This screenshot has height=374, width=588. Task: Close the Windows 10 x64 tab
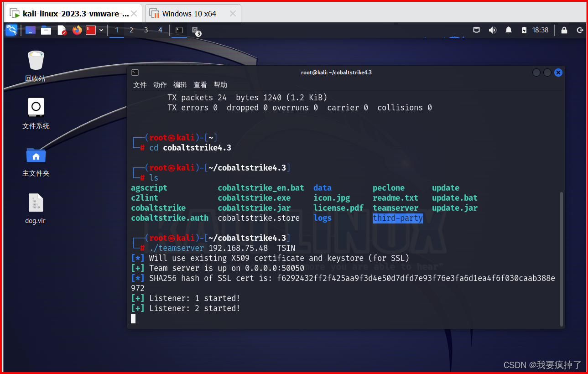(233, 14)
